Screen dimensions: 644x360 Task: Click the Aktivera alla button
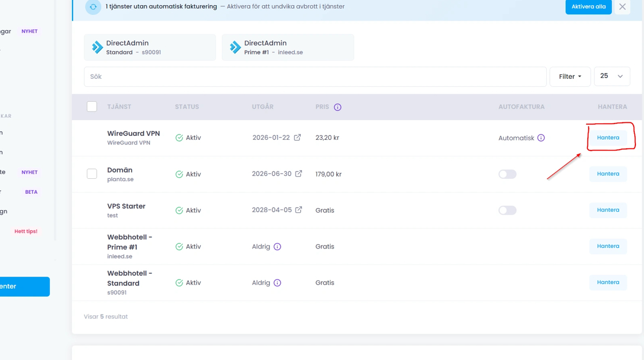point(588,7)
